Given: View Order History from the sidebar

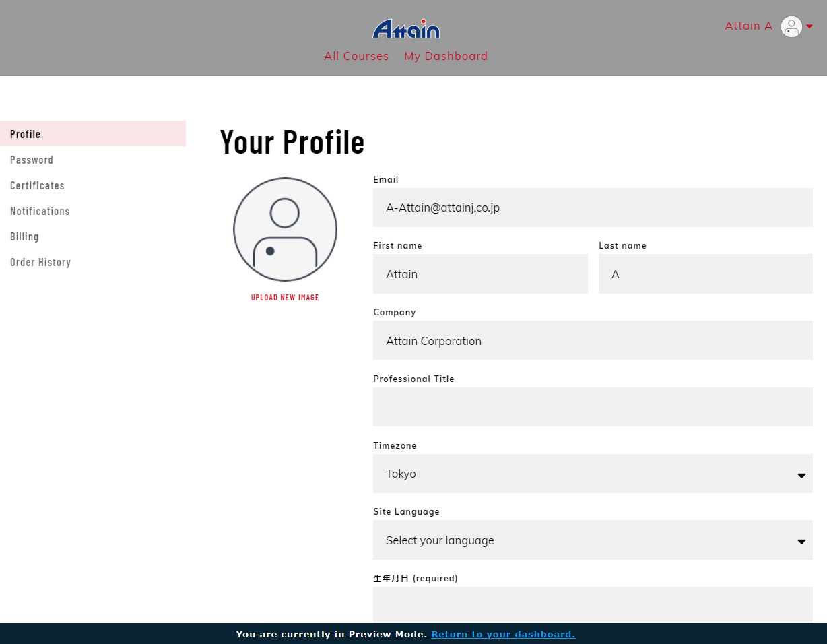Looking at the screenshot, I should click(40, 262).
